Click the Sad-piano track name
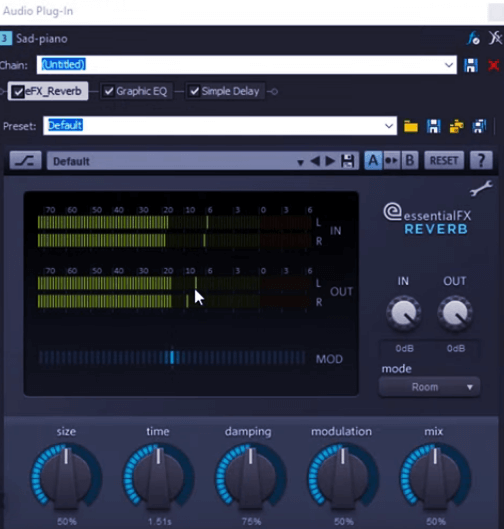 coord(41,39)
